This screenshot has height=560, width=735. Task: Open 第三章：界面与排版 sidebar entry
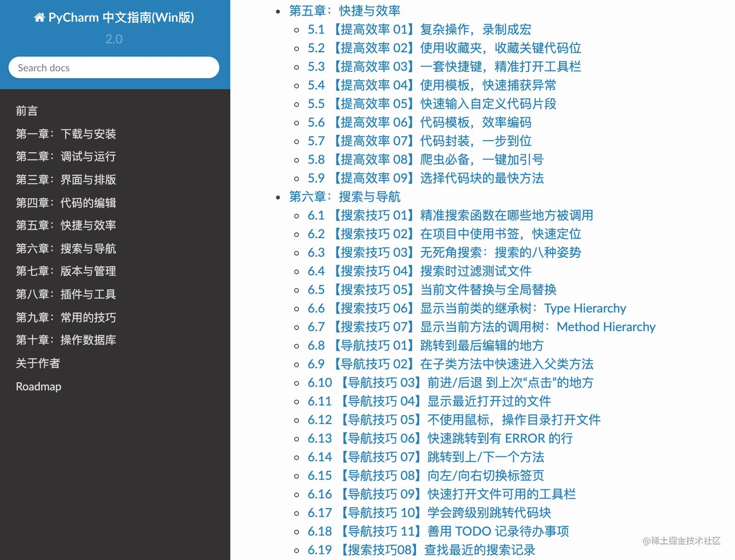[x=66, y=179]
